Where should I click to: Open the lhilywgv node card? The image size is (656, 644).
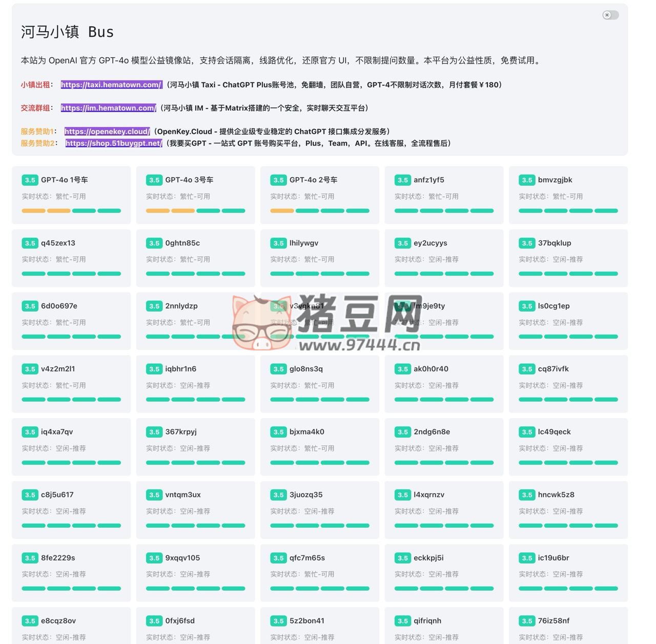click(x=320, y=257)
